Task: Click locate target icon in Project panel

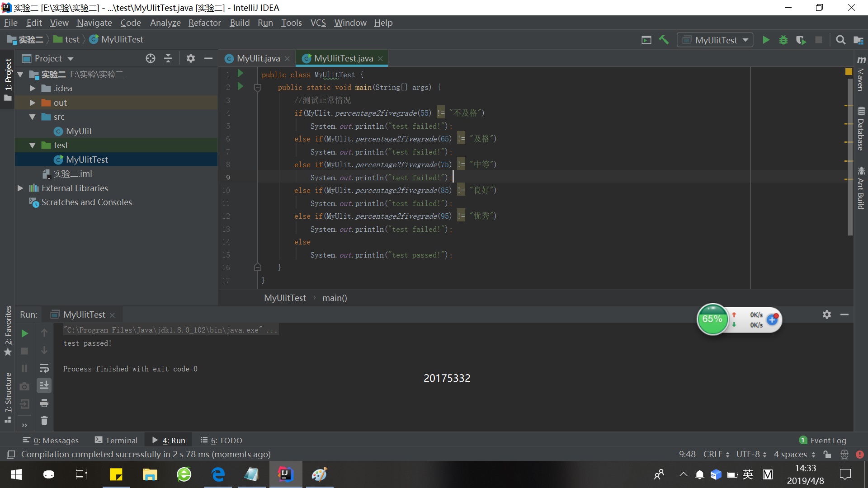Action: pyautogui.click(x=151, y=58)
